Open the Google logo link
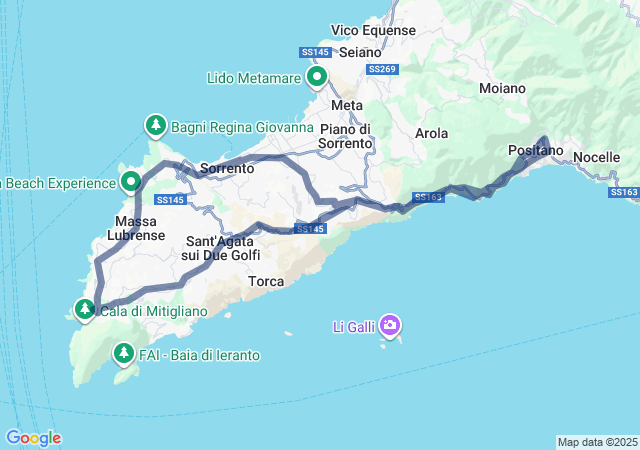640x450 pixels. (33, 438)
